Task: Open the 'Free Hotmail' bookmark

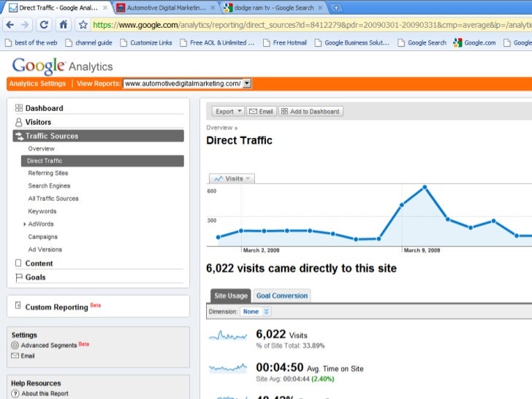Action: pos(285,42)
